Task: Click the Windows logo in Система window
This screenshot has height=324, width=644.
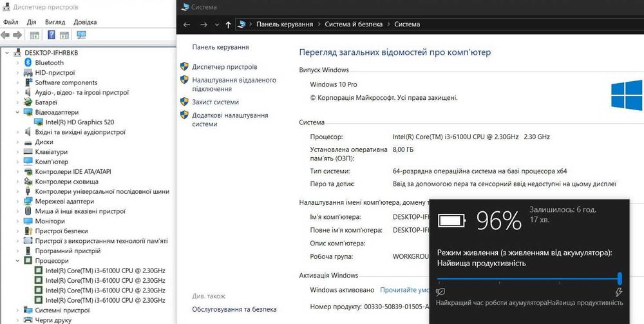Action: point(627,95)
